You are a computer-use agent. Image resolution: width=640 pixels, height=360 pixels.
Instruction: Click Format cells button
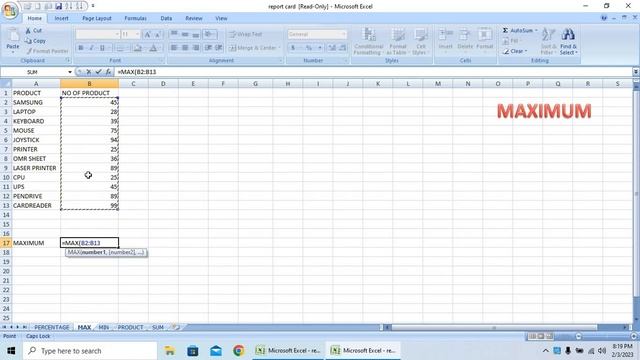point(484,41)
